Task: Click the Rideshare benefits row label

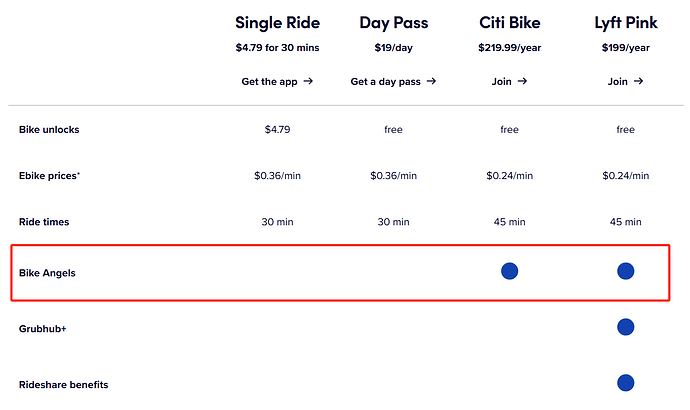Action: (x=63, y=384)
